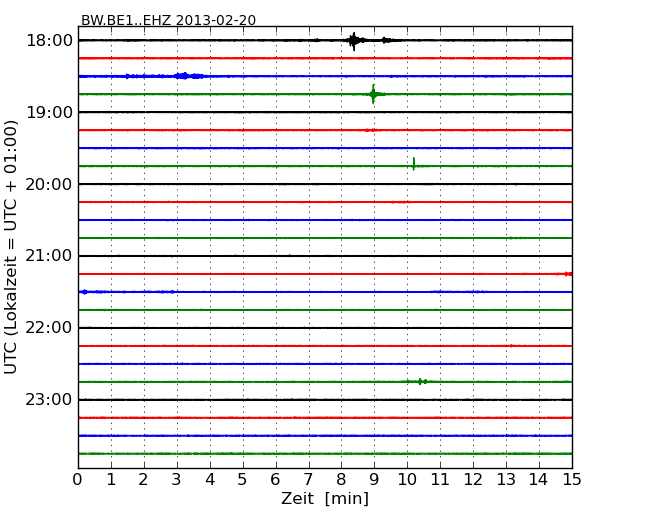
Task: Click the plot title BW.BE1..EHZ 2013-02-20
Action: click(168, 20)
